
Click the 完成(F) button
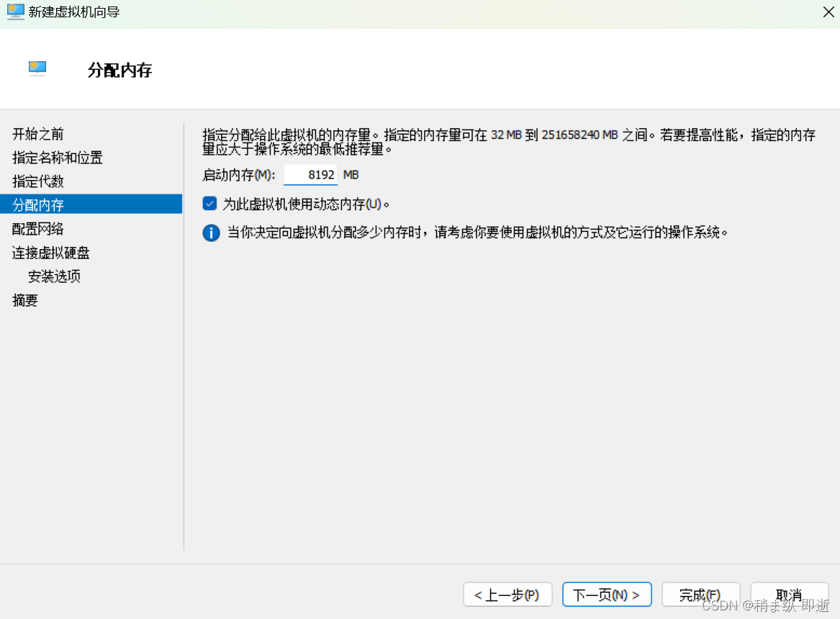[700, 595]
